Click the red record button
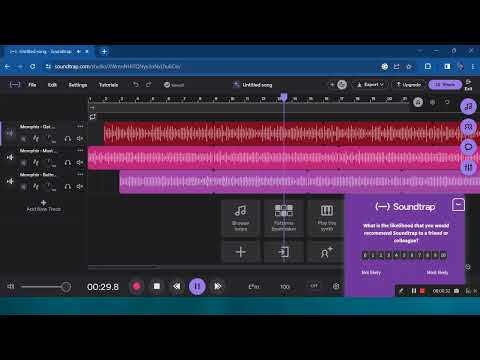The width and height of the screenshot is (480, 360). click(136, 286)
